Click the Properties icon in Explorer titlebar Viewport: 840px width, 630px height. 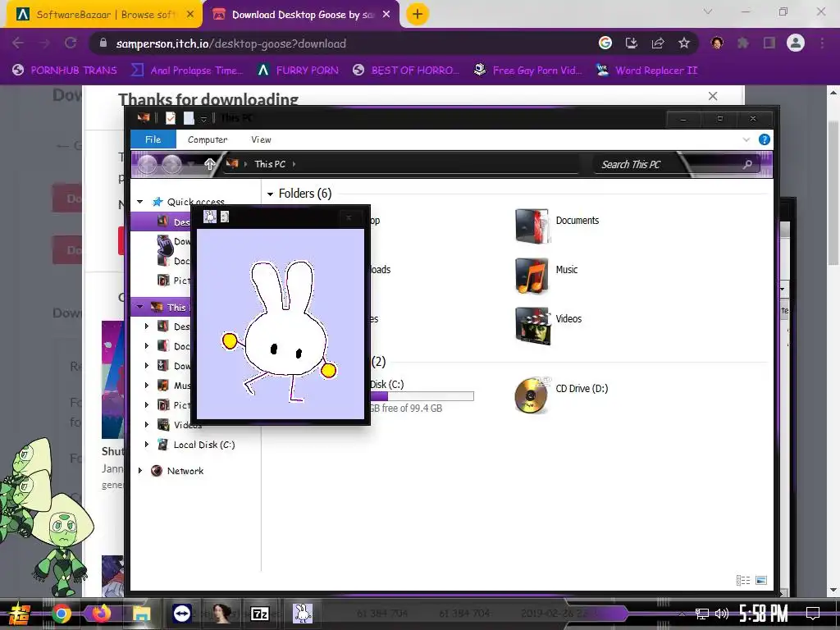coord(171,118)
